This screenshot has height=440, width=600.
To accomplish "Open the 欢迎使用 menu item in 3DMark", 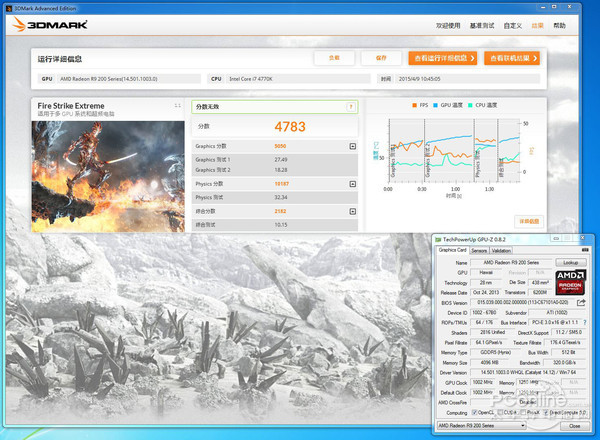I will 448,26.
